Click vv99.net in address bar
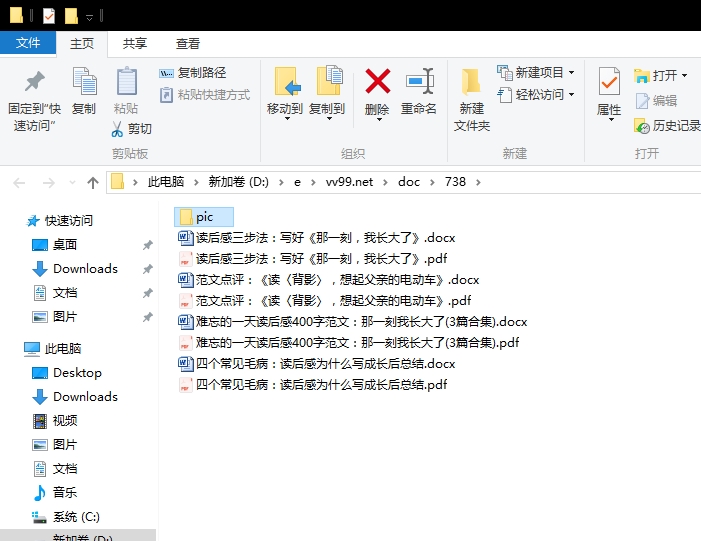Screen dimensions: 701x541 tap(349, 182)
